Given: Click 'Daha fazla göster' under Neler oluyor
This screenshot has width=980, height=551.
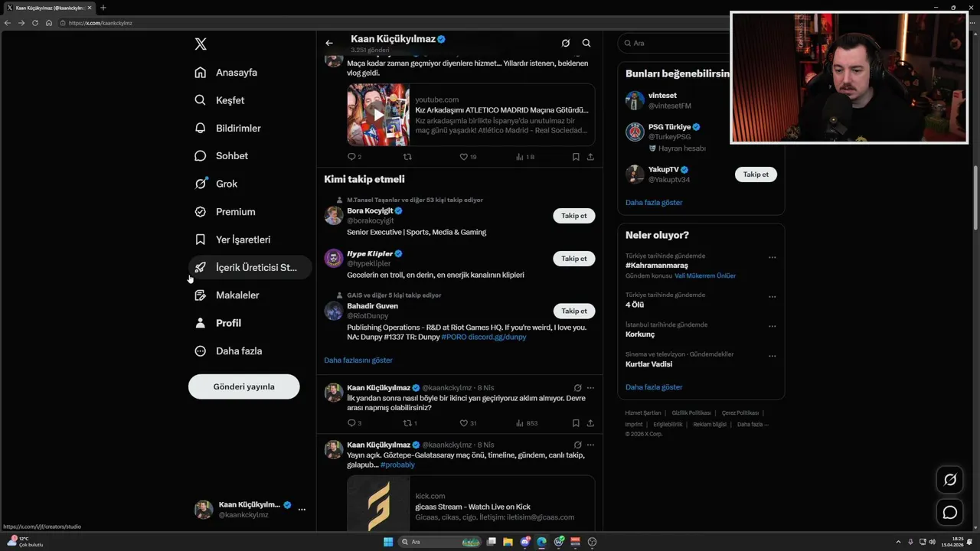Looking at the screenshot, I should click(x=654, y=387).
